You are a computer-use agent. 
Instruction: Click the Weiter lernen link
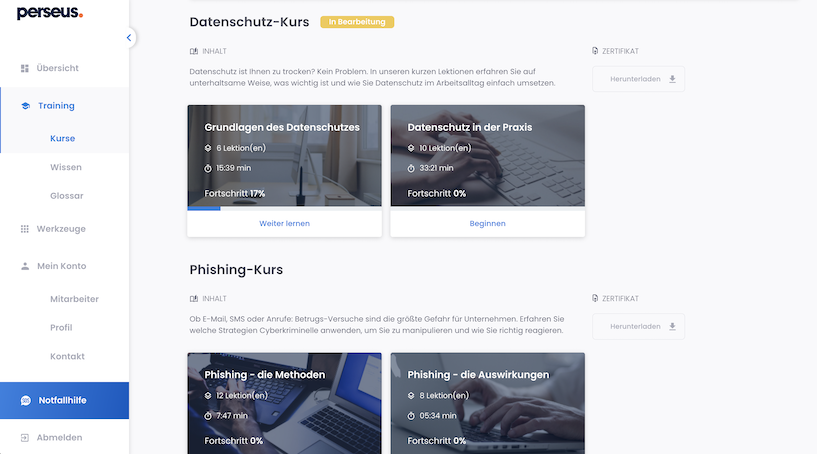[x=284, y=224]
